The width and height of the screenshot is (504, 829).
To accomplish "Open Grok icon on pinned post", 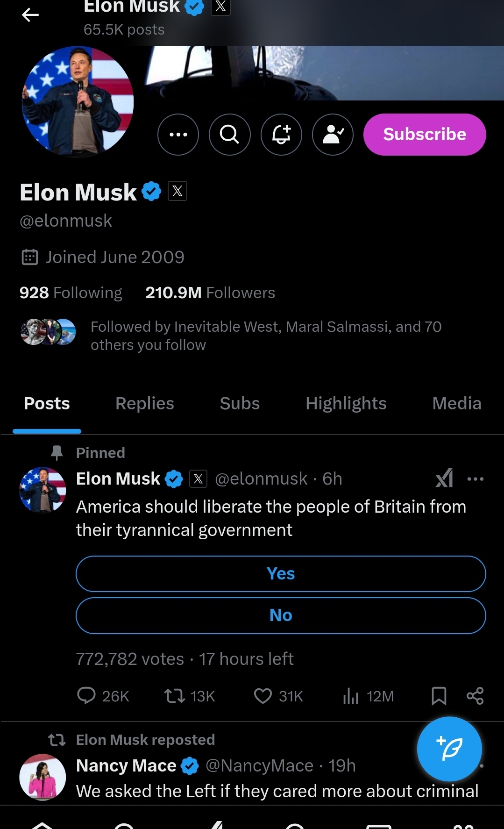I will click(x=444, y=478).
